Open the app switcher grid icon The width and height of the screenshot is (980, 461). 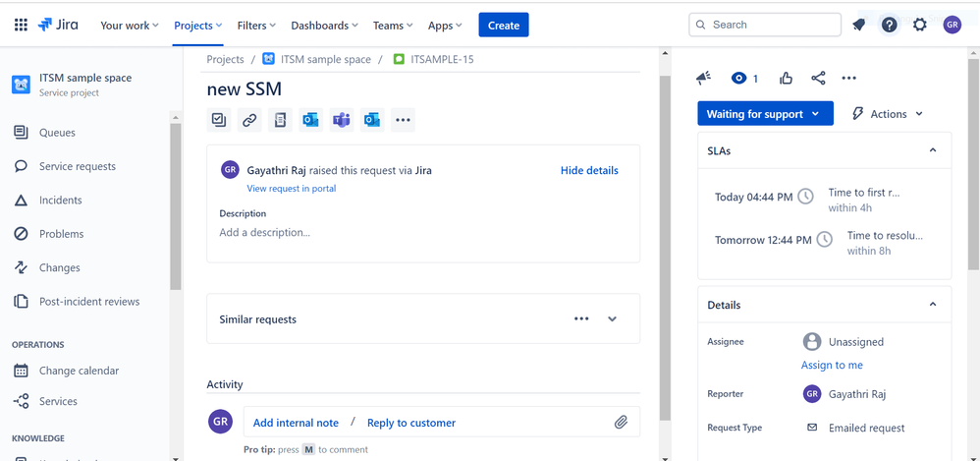pyautogui.click(x=21, y=25)
